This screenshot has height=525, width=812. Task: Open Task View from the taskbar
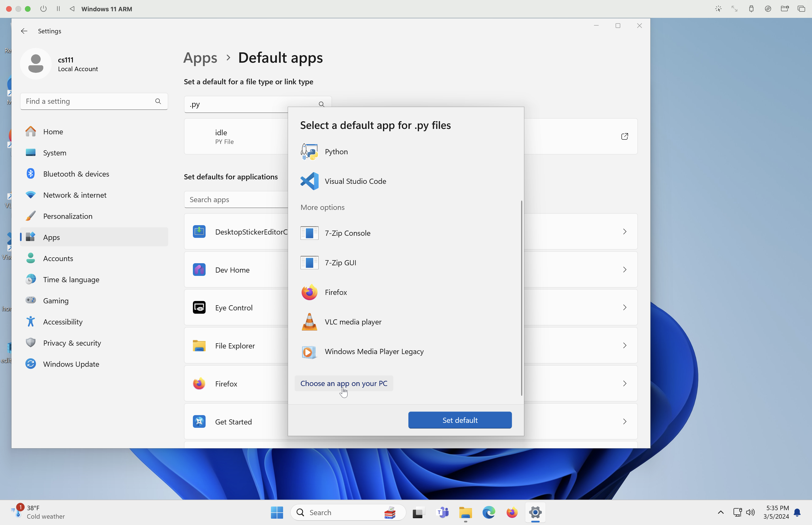coord(418,512)
